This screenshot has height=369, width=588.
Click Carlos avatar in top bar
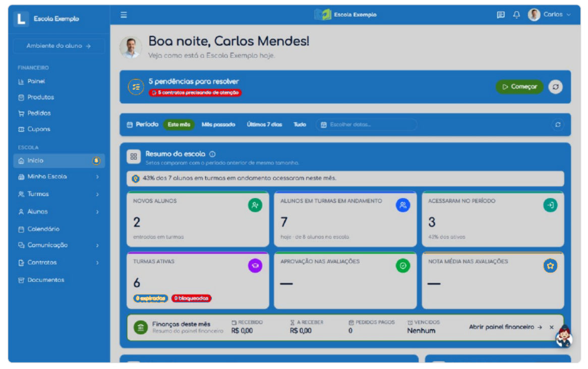pos(534,15)
